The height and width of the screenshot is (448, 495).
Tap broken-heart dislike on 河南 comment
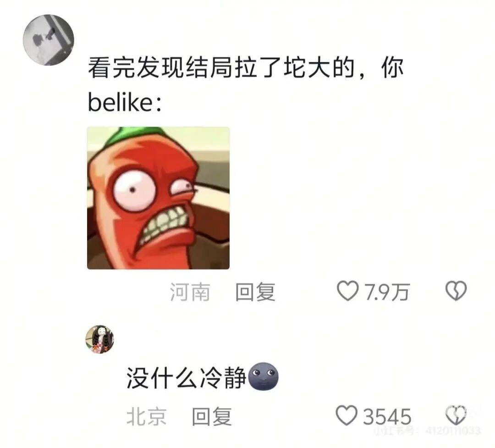coord(456,291)
